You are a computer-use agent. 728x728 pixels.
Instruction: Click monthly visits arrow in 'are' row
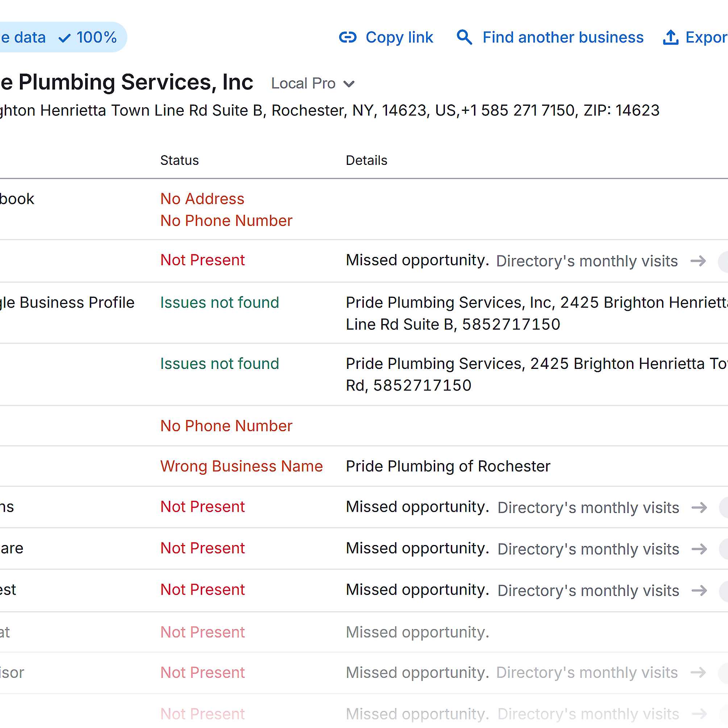click(699, 549)
